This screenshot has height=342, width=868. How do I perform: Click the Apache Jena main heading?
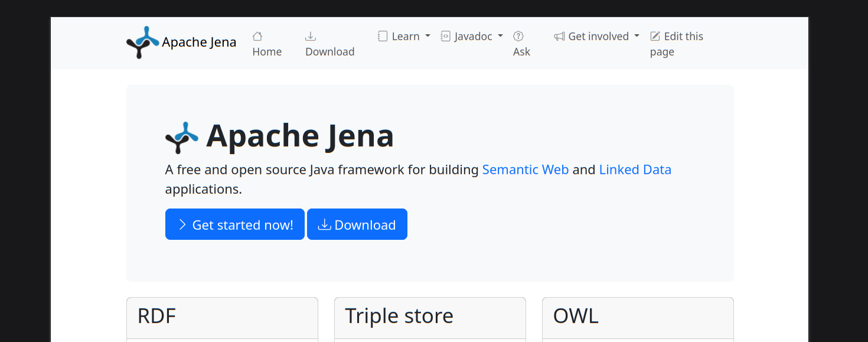point(300,136)
